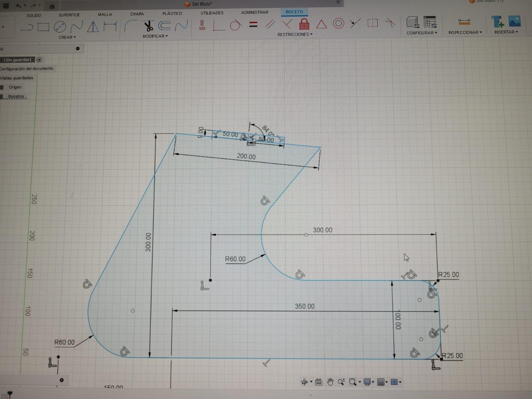Open the CREAR dropdown menu
This screenshot has width=532, height=399.
point(67,37)
